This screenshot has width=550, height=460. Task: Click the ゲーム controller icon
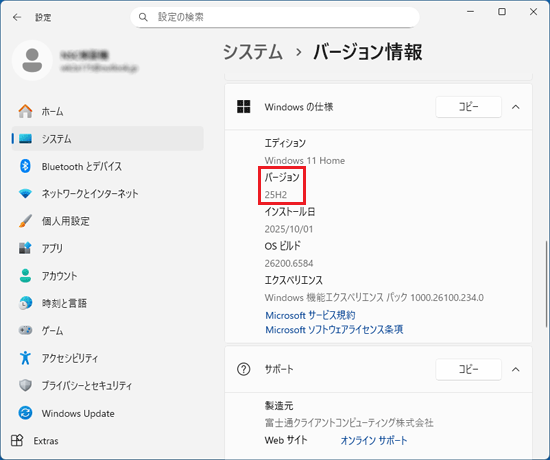click(25, 330)
